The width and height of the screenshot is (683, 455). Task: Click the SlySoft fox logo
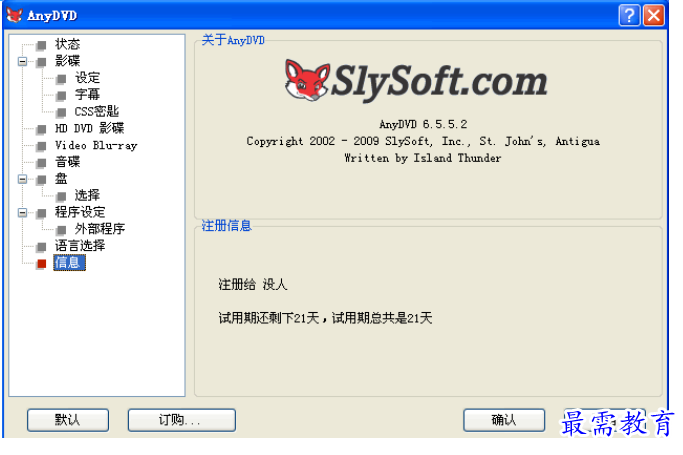click(x=307, y=81)
